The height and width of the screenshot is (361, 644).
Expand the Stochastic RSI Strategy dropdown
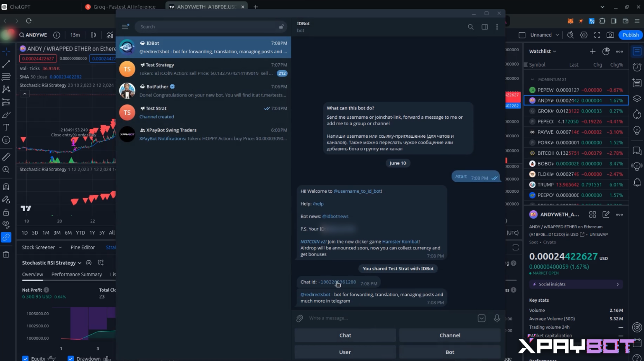[52, 263]
